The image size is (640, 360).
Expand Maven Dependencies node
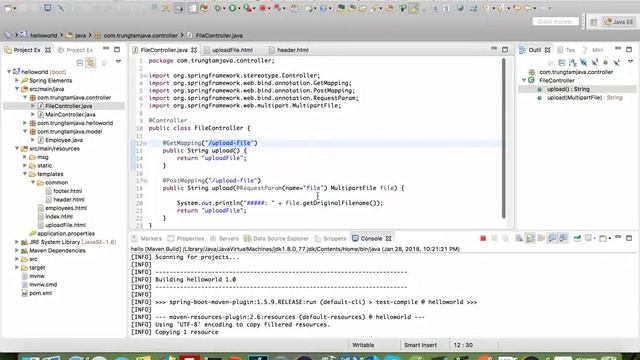point(17,250)
